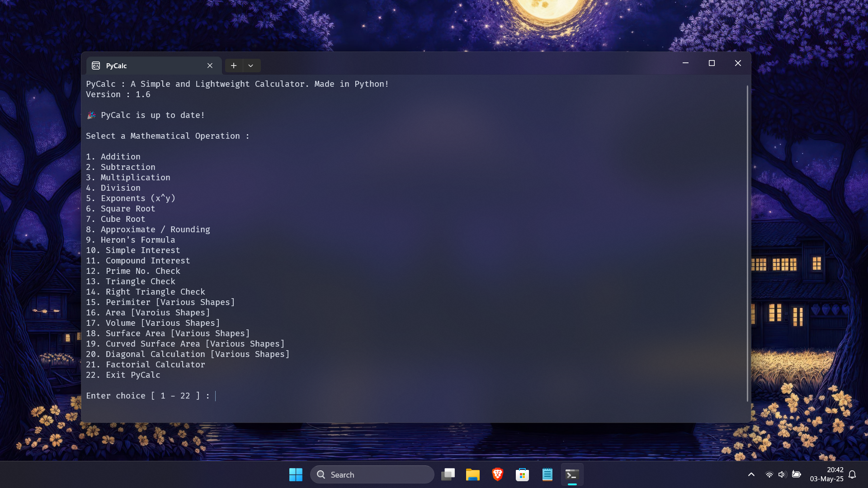
Task: Maximize the PyCalc terminal window
Action: 712,63
